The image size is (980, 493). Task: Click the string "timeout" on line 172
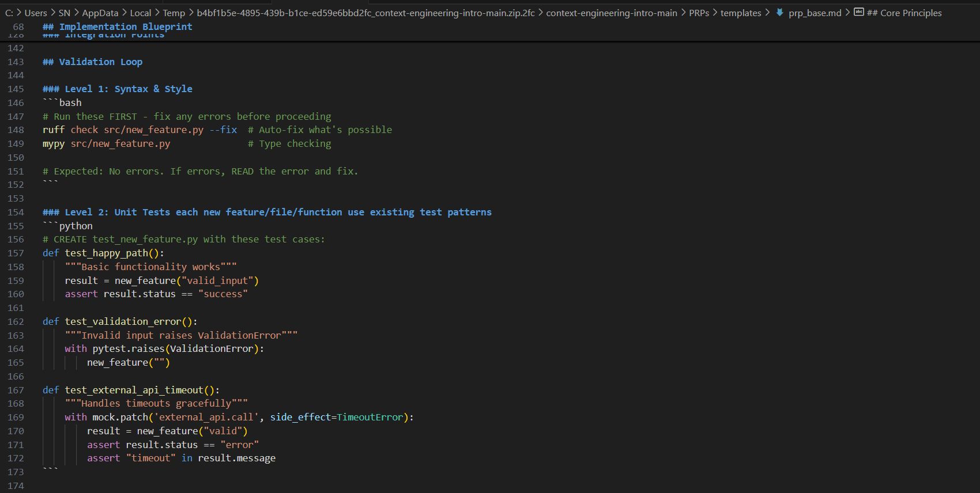tap(150, 458)
